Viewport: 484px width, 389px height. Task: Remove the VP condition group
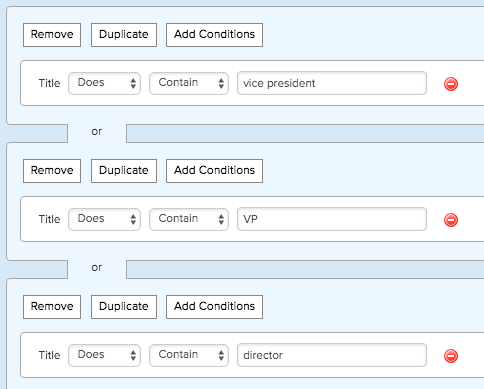click(52, 171)
